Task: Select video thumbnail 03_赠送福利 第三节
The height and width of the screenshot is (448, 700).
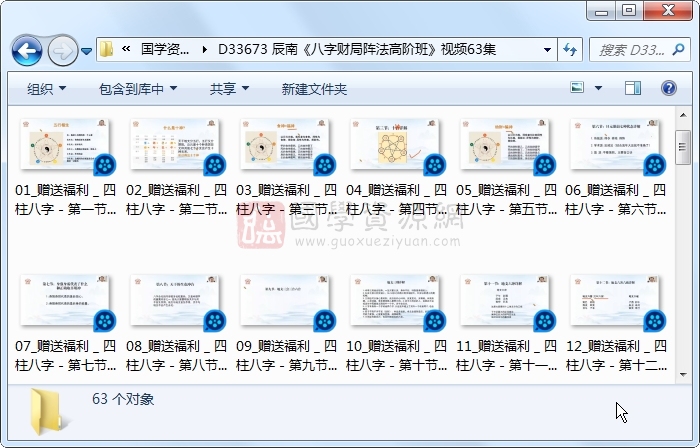Action: tap(286, 145)
